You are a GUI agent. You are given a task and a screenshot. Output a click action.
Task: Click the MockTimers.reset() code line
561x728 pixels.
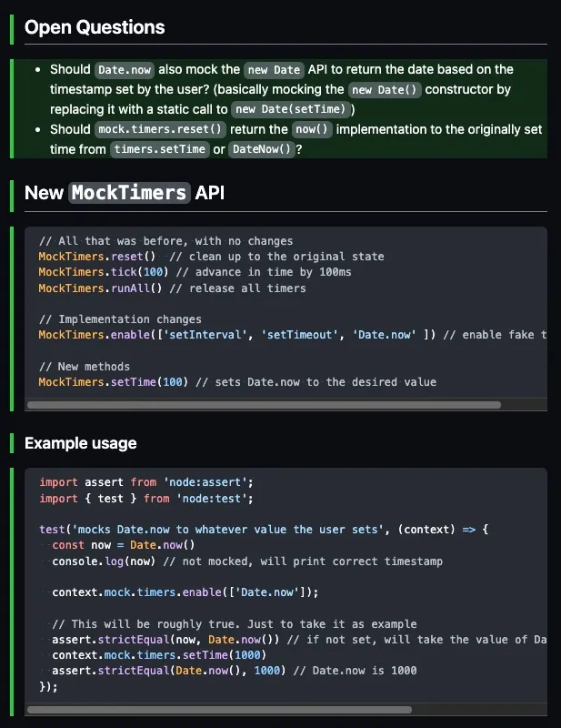tap(211, 257)
